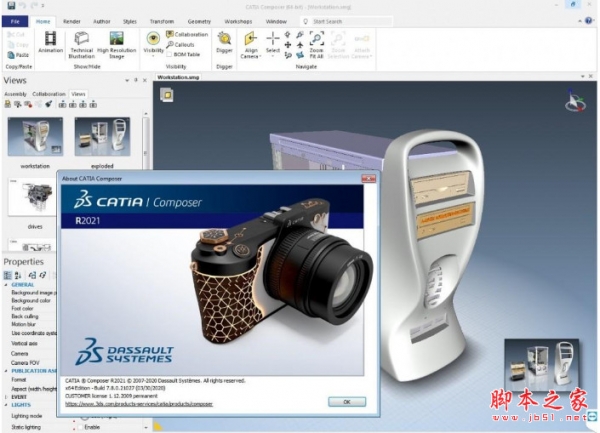The image size is (600, 433).
Task: Toggle the Callouts visibility option
Action: 184,44
